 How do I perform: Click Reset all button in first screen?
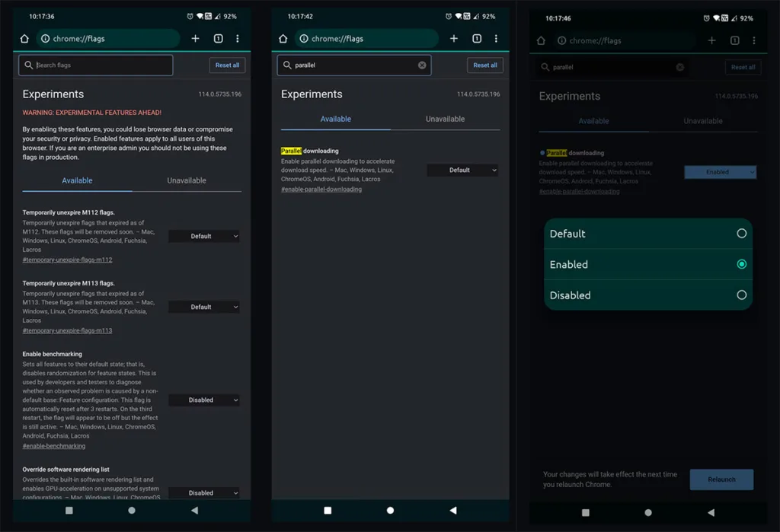(227, 65)
